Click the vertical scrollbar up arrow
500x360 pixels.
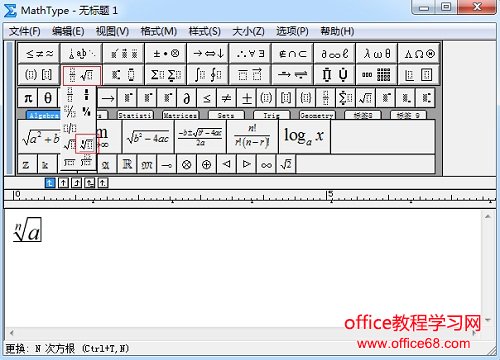[488, 217]
